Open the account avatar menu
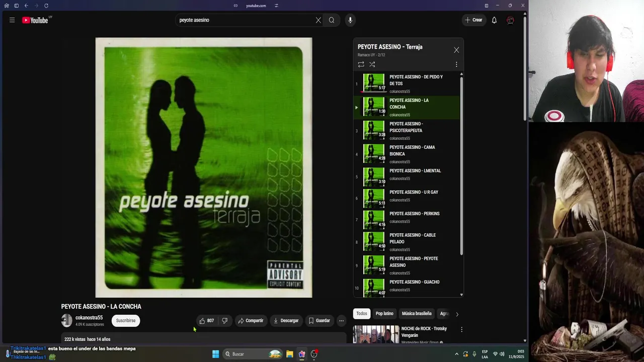Viewport: 644px width, 362px height. 510,20
